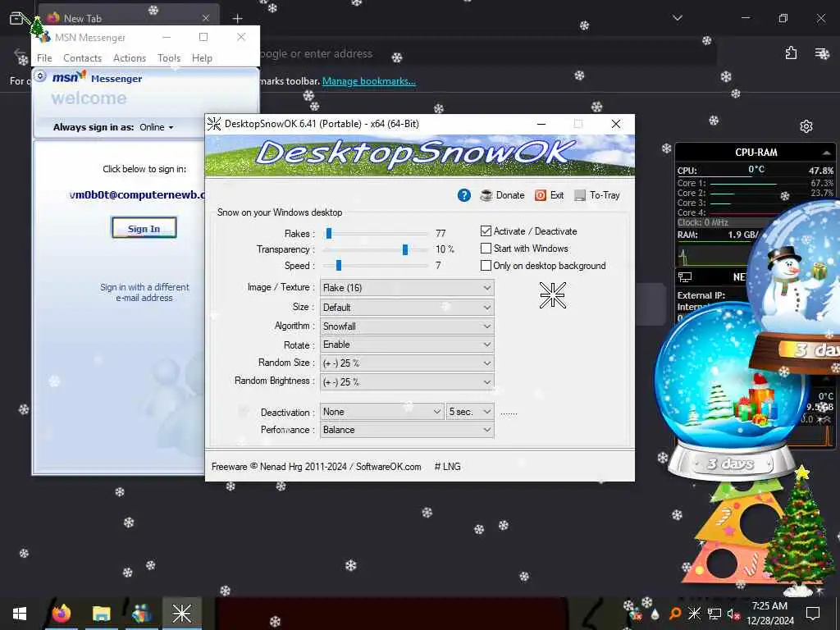Screen dimensions: 840x630
Task: Open the Online status dropdown in Messenger
Action: coord(157,127)
